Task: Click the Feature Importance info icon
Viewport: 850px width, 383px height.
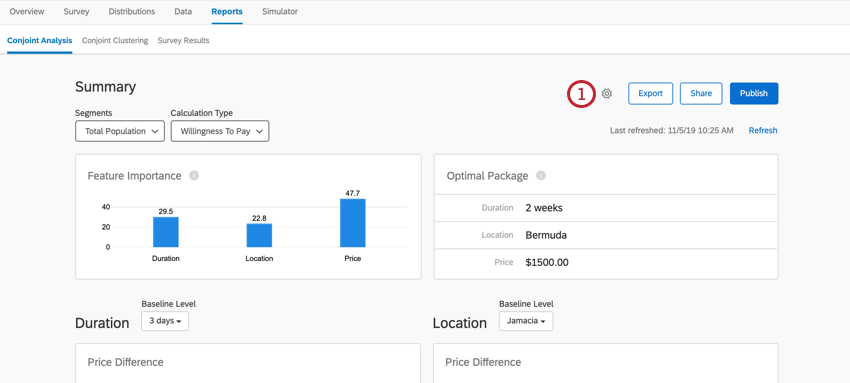Action: pos(194,176)
